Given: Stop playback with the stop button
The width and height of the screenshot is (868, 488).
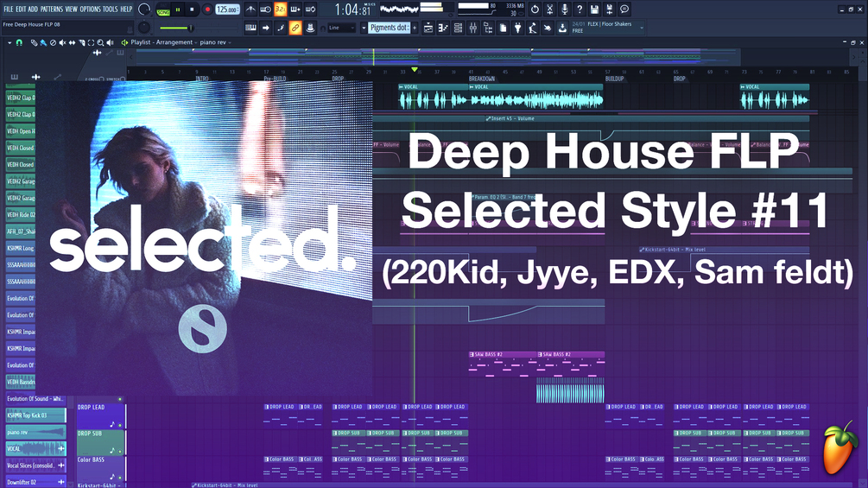Looking at the screenshot, I should (192, 10).
